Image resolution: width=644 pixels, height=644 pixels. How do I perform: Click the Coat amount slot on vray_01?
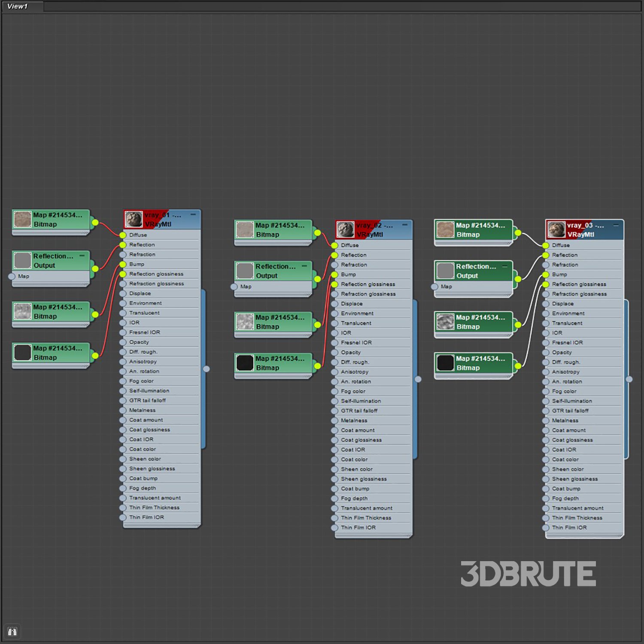coord(146,420)
